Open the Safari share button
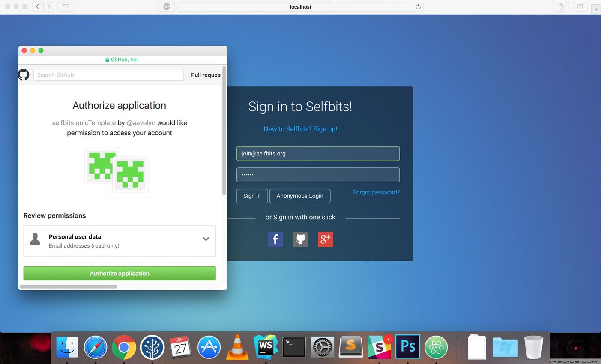Viewport: 601px width, 364px height. (x=561, y=6)
